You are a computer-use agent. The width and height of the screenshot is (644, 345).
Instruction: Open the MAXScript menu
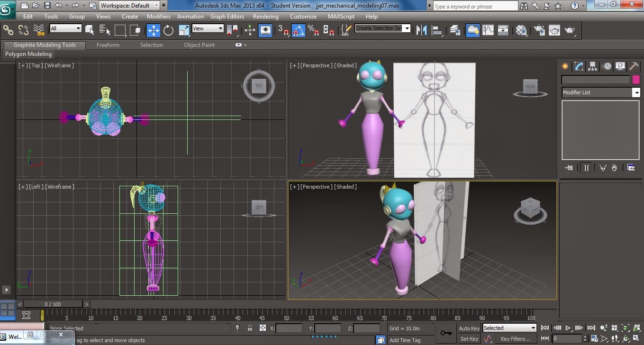coord(341,16)
